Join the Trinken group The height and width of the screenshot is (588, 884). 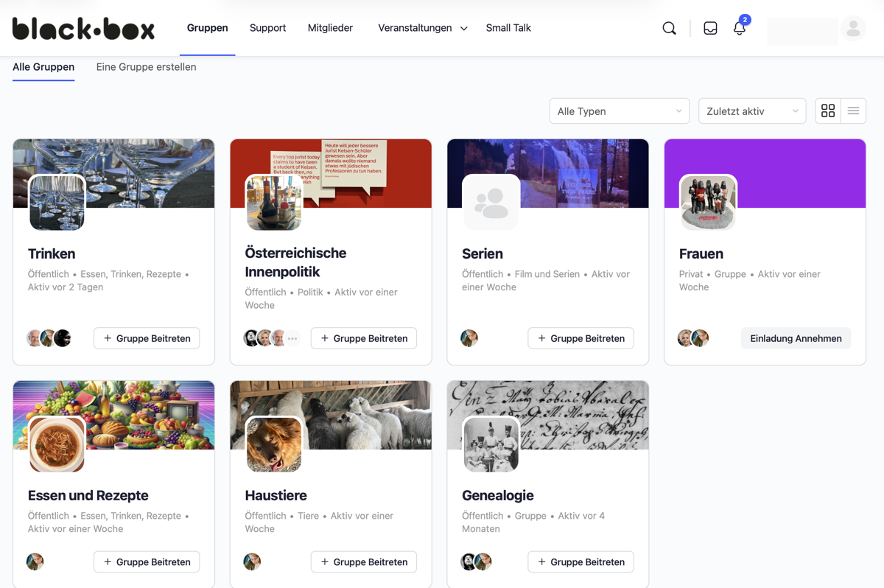[x=147, y=338]
